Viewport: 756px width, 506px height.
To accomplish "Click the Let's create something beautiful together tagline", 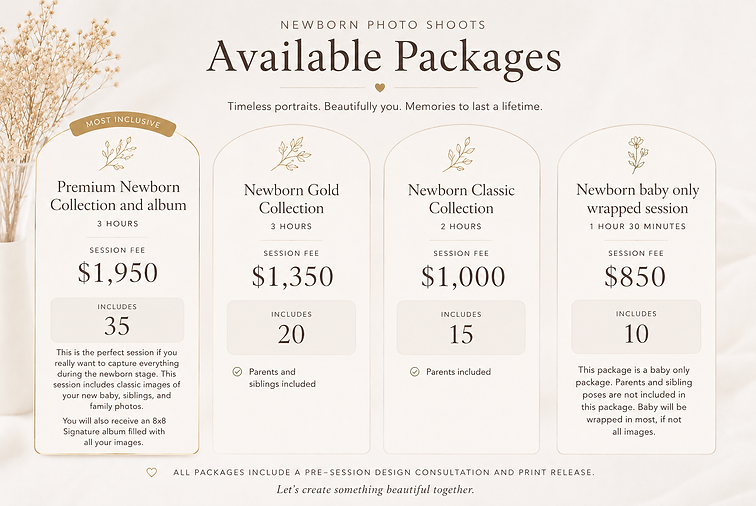I will click(x=375, y=490).
